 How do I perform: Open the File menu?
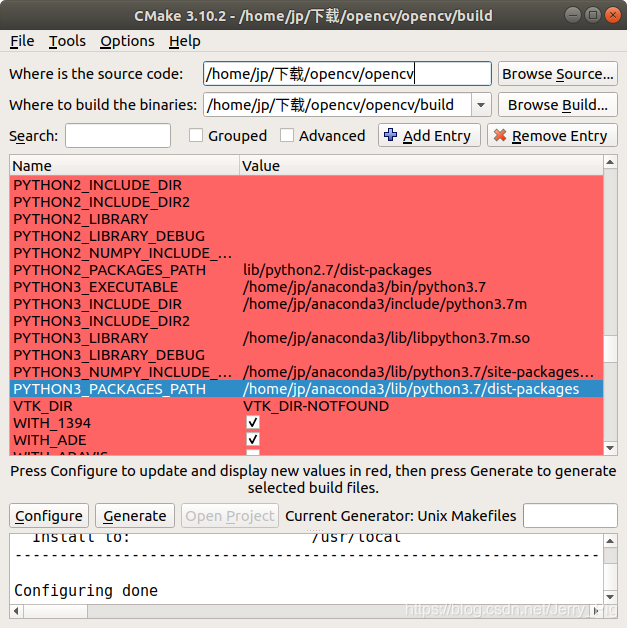pyautogui.click(x=22, y=41)
